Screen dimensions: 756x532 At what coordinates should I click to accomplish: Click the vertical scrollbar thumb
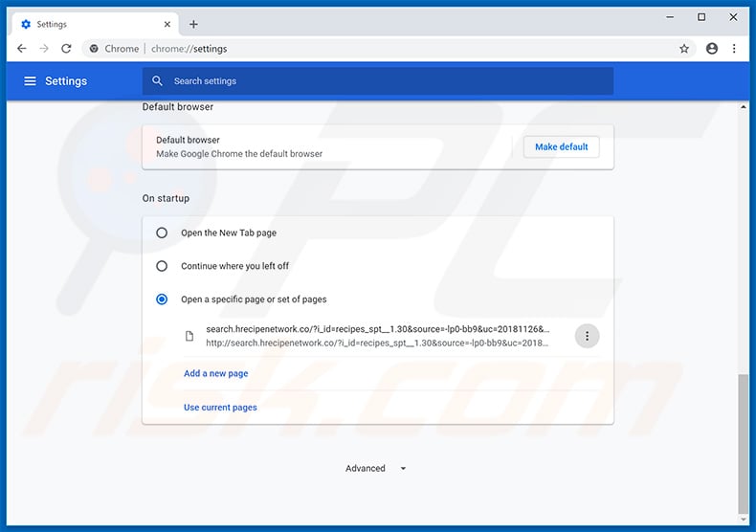tap(743, 443)
